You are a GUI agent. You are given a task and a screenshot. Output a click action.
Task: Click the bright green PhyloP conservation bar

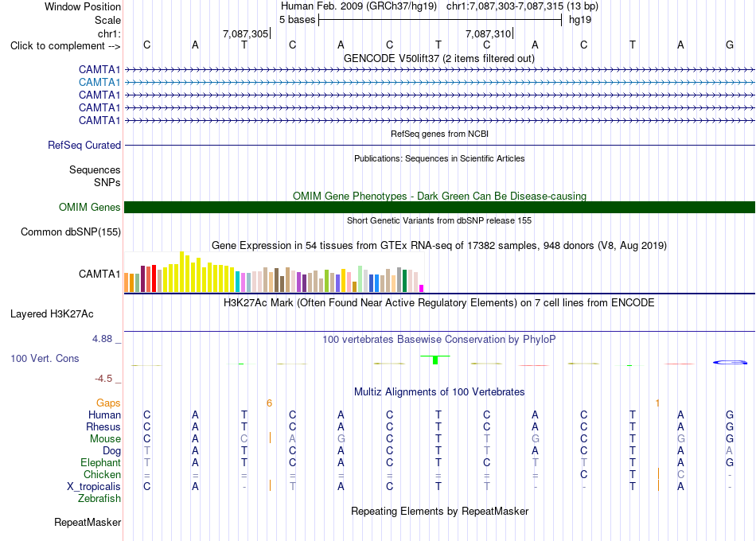435,360
